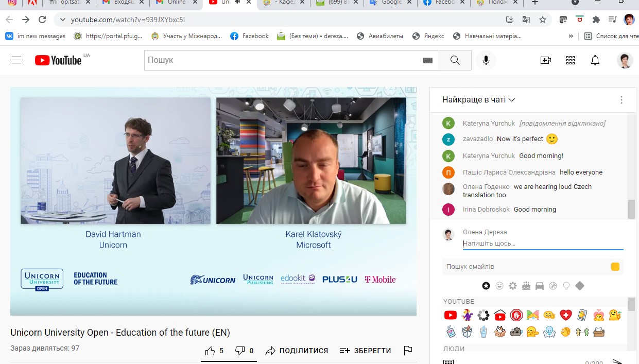
Task: Select the car travel emoji category
Action: click(540, 286)
